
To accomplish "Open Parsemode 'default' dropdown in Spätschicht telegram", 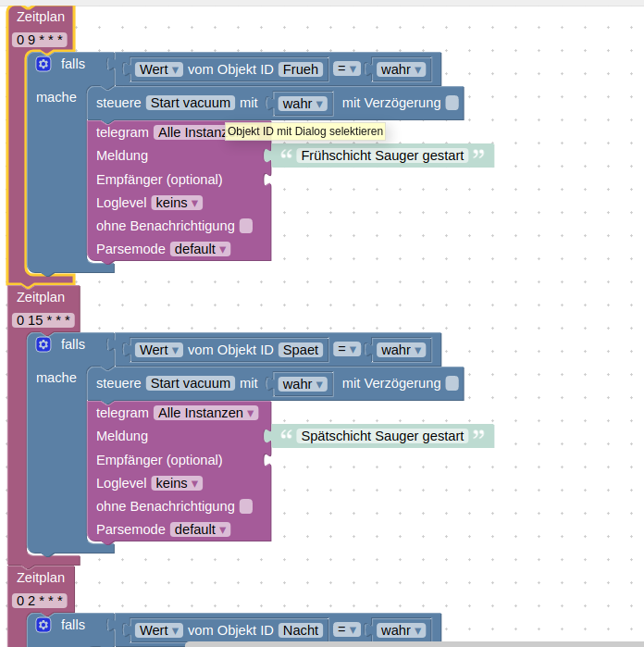I will pyautogui.click(x=200, y=529).
